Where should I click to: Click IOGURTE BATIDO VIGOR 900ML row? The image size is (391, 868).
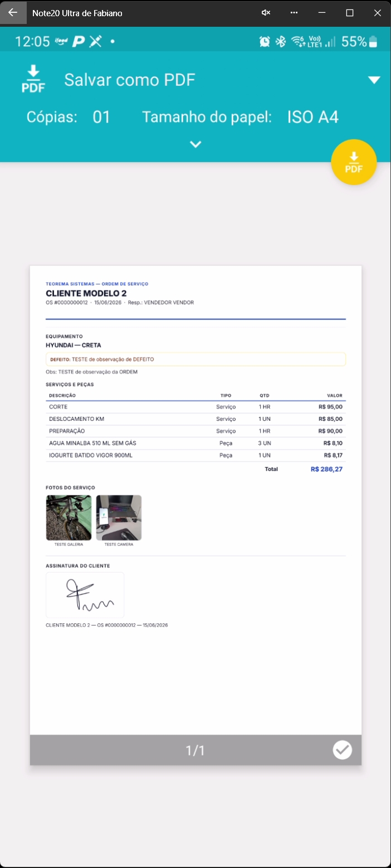pyautogui.click(x=195, y=455)
